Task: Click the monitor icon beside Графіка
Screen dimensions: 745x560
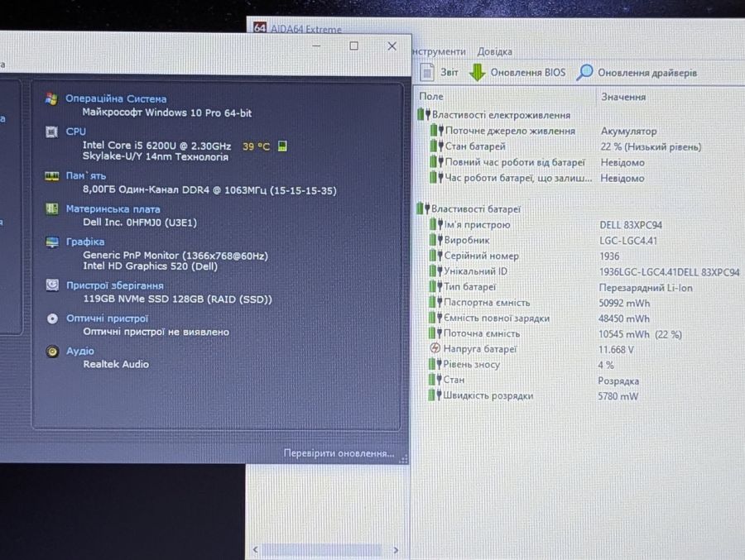Action: [52, 242]
